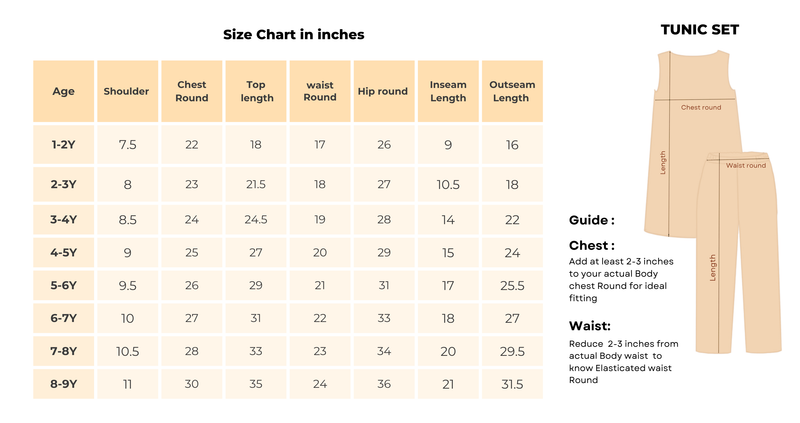Pick the "Top length" column header

255,91
